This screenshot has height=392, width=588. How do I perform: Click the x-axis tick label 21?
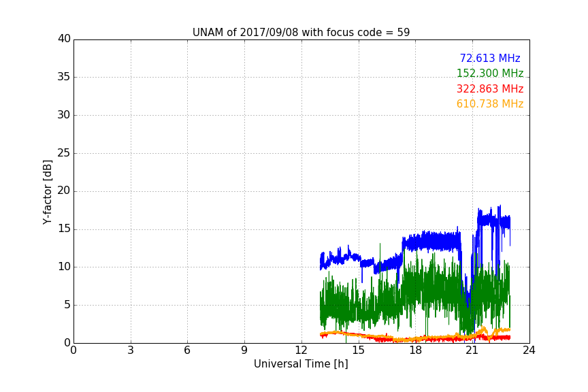point(472,350)
